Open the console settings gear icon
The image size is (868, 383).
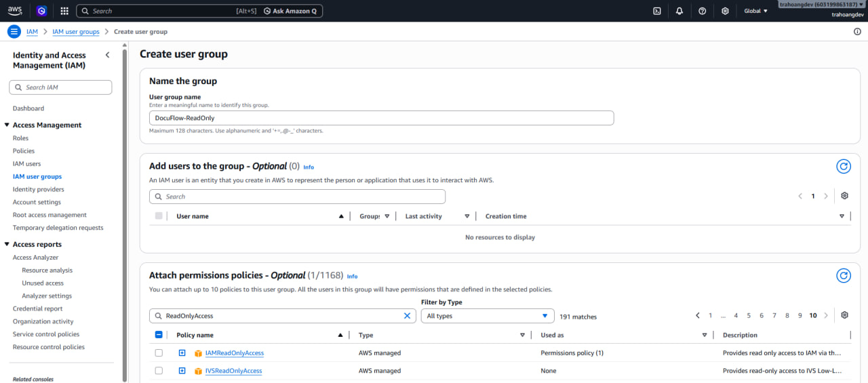(725, 11)
